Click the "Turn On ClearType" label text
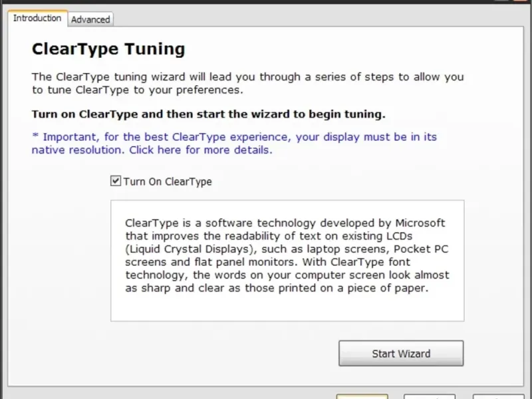The width and height of the screenshot is (532, 399). click(168, 182)
